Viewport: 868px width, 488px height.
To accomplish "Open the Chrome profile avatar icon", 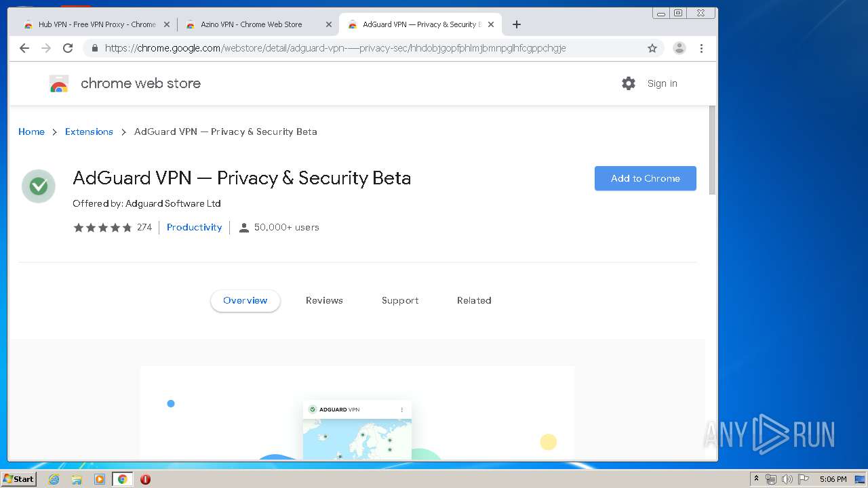I will click(679, 48).
